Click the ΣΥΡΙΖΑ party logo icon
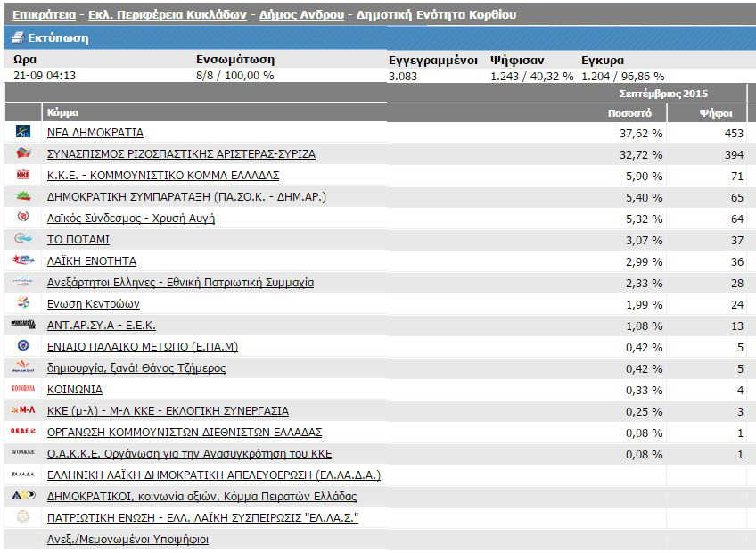This screenshot has width=756, height=553. tap(23, 153)
